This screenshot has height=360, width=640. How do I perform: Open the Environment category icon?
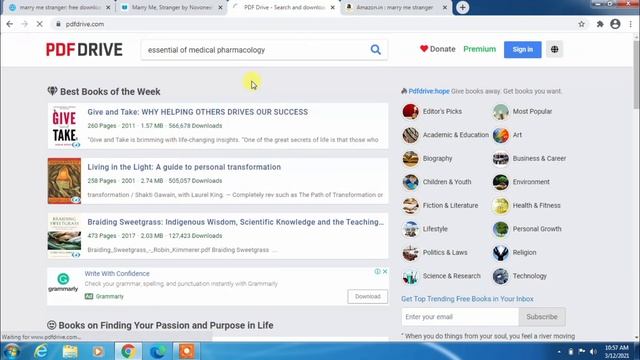click(500, 182)
